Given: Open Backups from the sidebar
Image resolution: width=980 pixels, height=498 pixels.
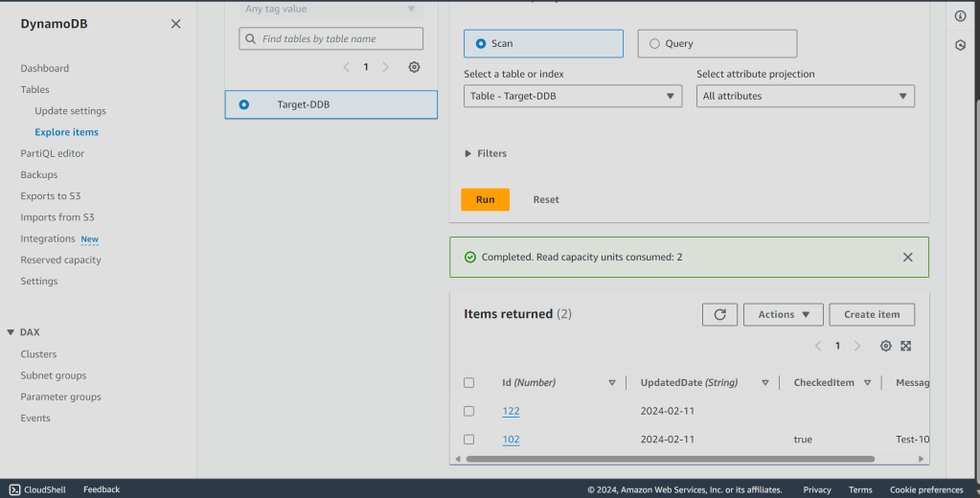Looking at the screenshot, I should pos(39,174).
